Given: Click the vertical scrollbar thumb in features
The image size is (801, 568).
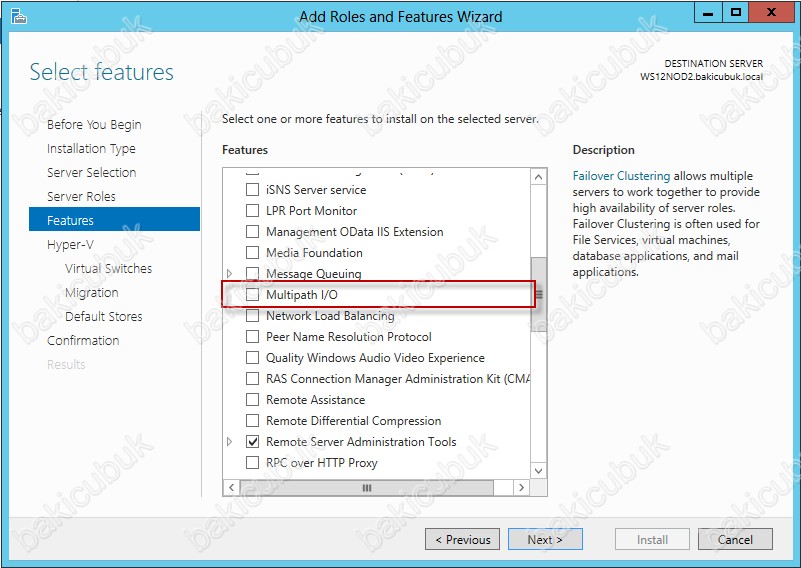Looking at the screenshot, I should pyautogui.click(x=538, y=295).
